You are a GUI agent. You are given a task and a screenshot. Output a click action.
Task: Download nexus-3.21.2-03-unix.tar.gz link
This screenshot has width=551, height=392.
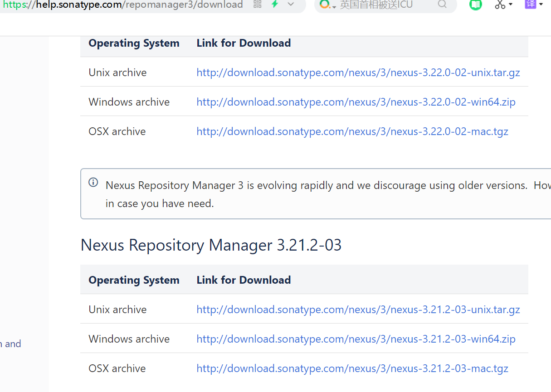(x=358, y=310)
